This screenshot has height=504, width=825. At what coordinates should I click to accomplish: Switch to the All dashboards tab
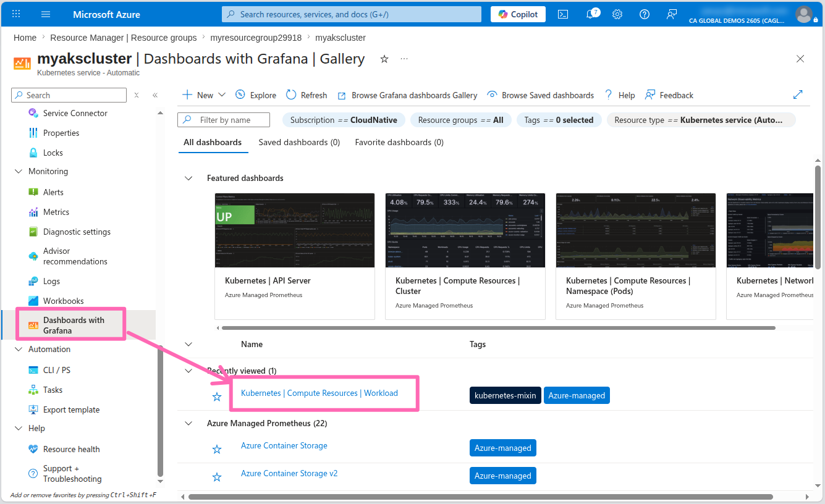click(x=213, y=143)
